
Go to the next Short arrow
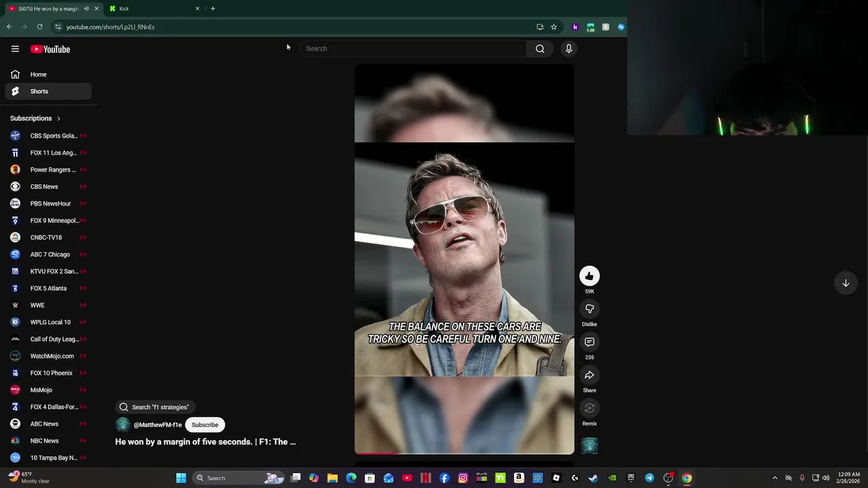[846, 283]
